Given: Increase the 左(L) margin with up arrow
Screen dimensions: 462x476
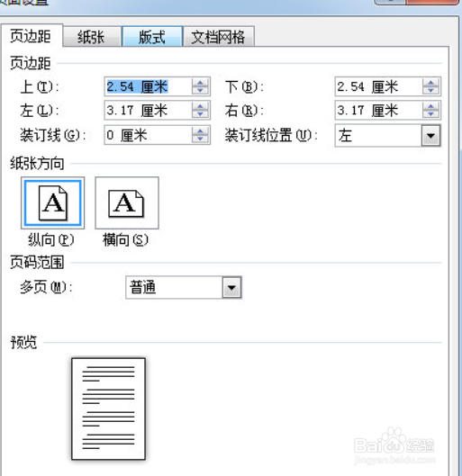Looking at the screenshot, I should [201, 106].
